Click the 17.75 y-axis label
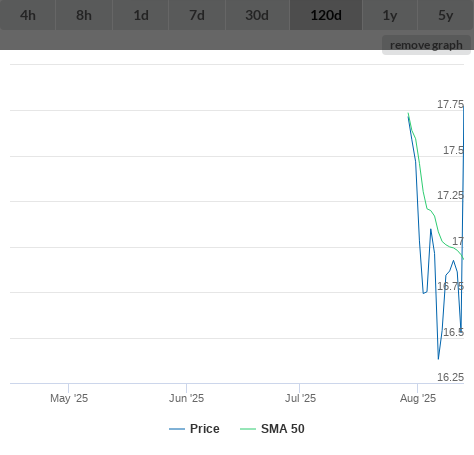 pos(450,104)
